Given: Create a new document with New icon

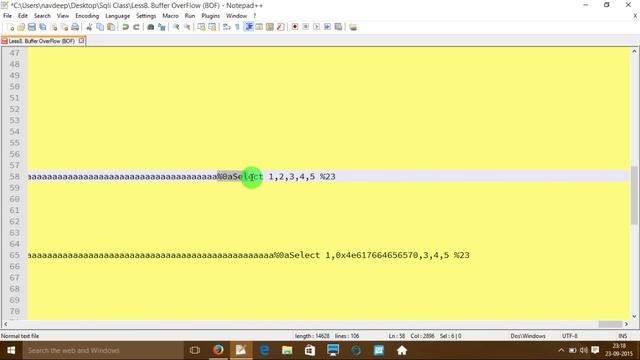Looking at the screenshot, I should [11, 27].
